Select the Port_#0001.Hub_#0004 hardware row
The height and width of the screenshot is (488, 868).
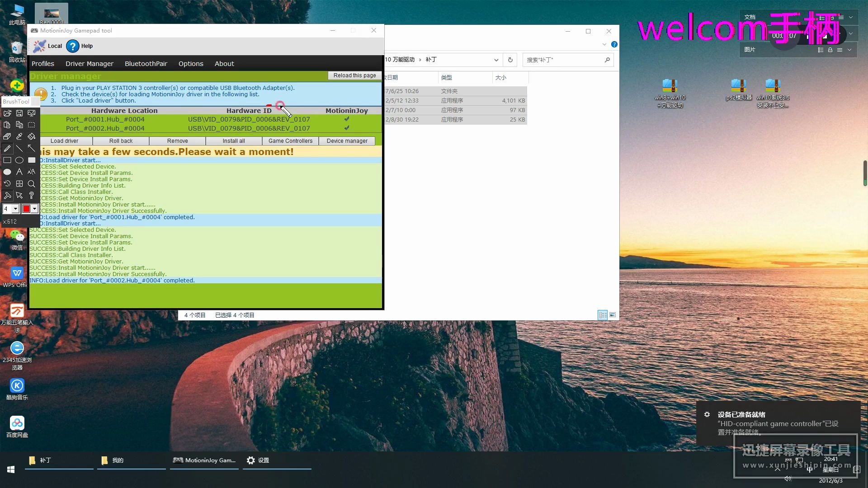206,119
